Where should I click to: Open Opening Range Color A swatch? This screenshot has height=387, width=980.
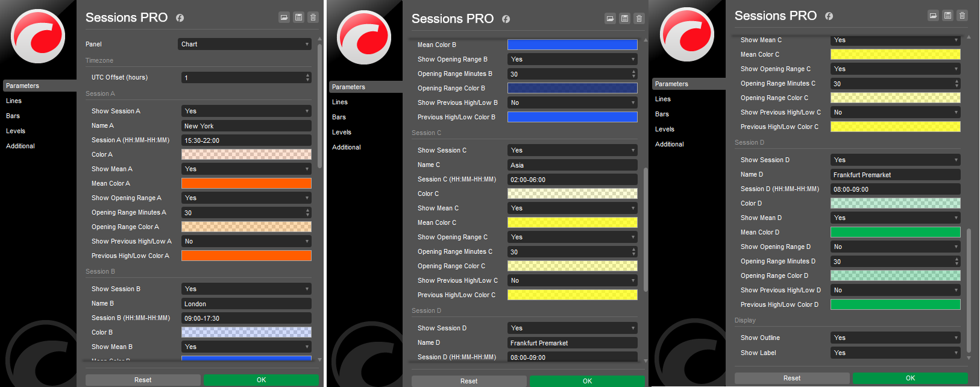[247, 227]
